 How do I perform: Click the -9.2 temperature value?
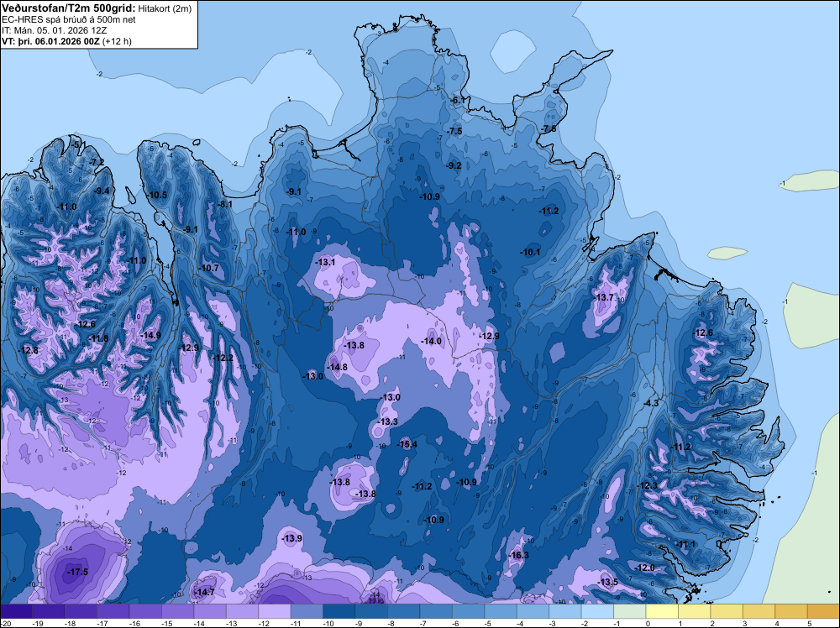pos(454,165)
